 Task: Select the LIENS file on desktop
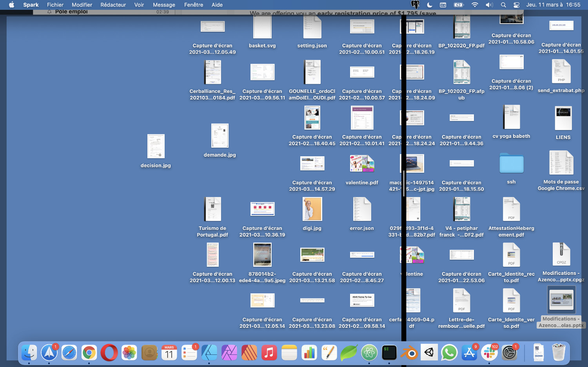tap(563, 118)
